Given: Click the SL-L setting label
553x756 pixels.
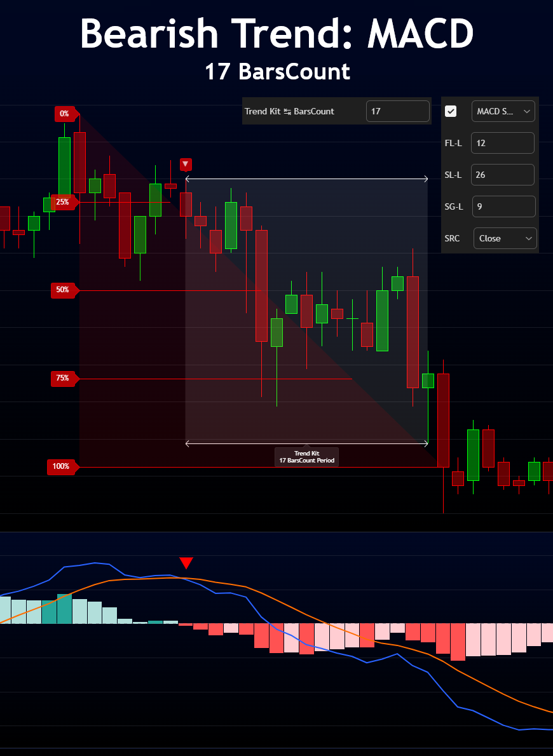Looking at the screenshot, I should 453,175.
